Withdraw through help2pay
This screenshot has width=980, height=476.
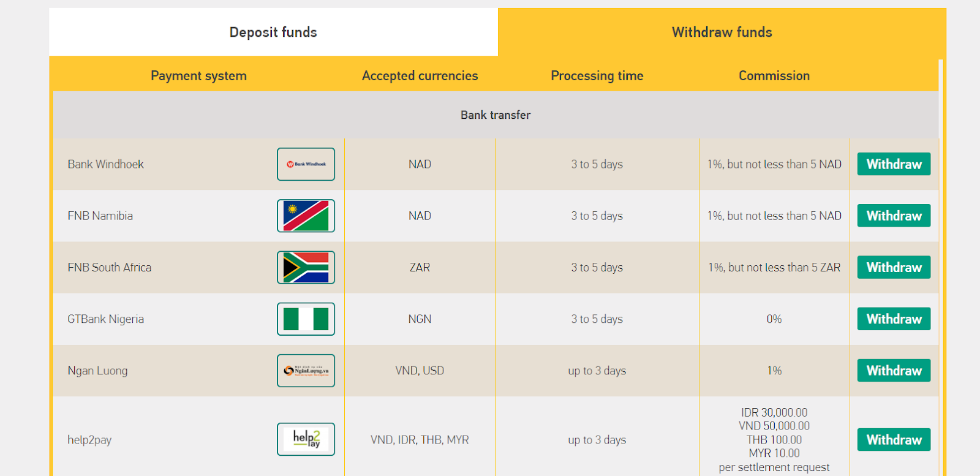pyautogui.click(x=894, y=440)
